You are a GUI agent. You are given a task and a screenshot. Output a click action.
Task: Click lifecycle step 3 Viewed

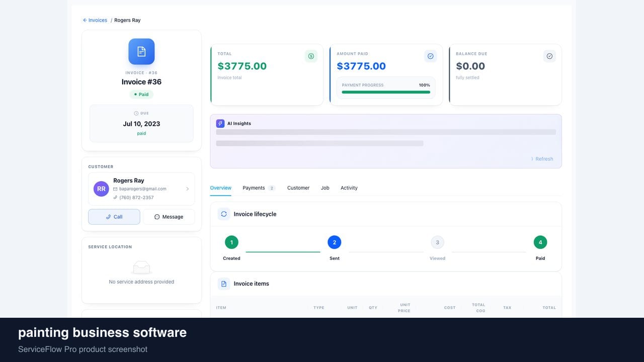click(x=437, y=242)
